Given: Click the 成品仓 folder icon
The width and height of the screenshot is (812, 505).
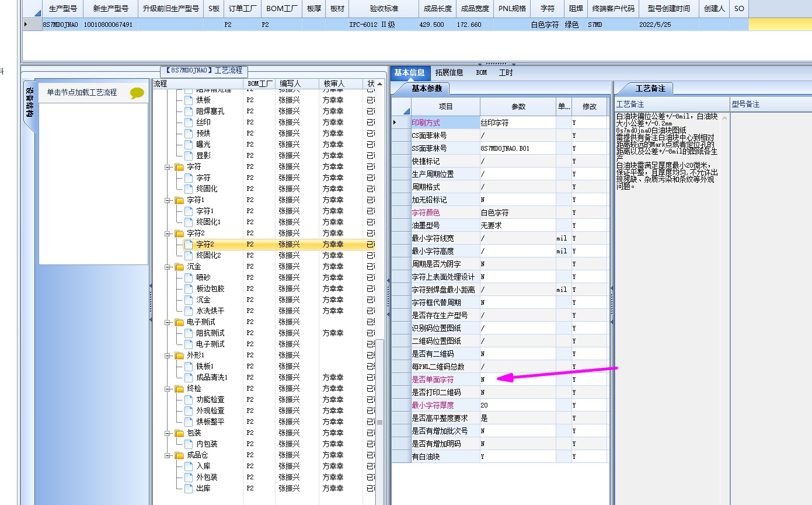Looking at the screenshot, I should 180,455.
